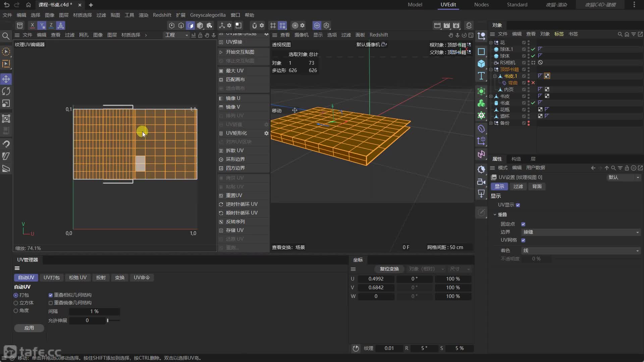The height and width of the screenshot is (362, 644).
Task: Collapse the 重叠 section
Action: click(x=495, y=215)
